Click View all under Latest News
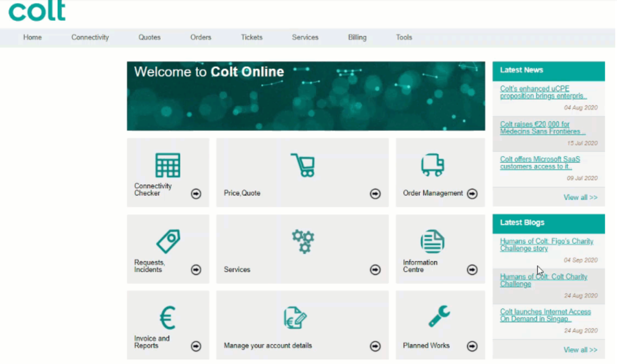617x364 pixels. click(580, 197)
